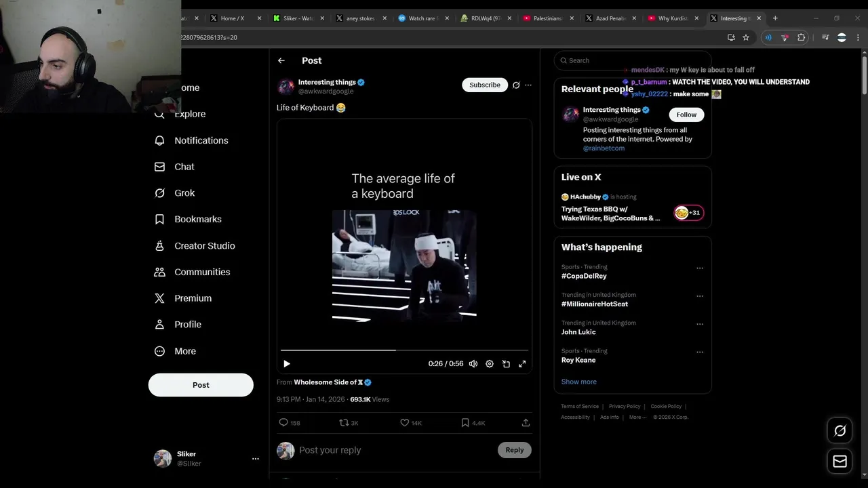Open the post's more options ellipsis
Viewport: 868px width, 488px height.
click(x=528, y=85)
